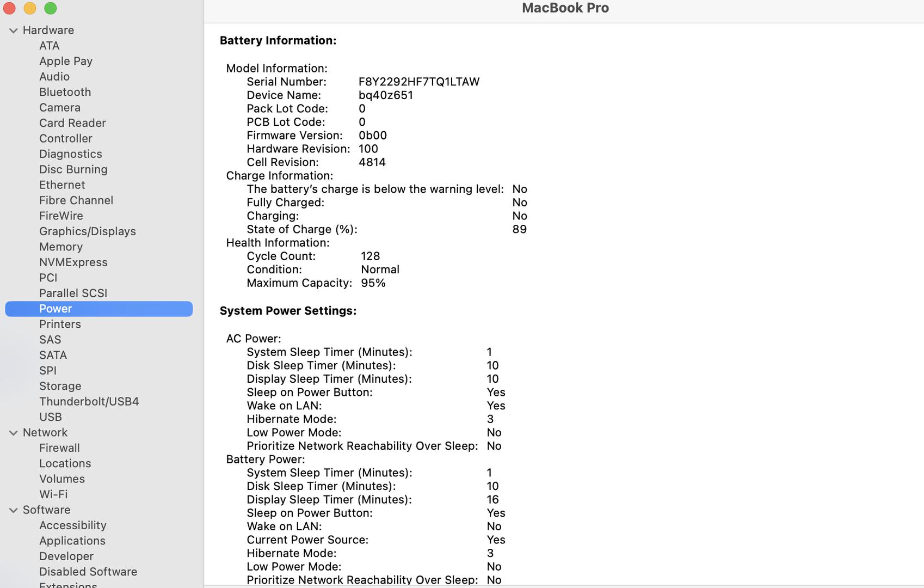Select ATA in the sidebar

(x=49, y=46)
